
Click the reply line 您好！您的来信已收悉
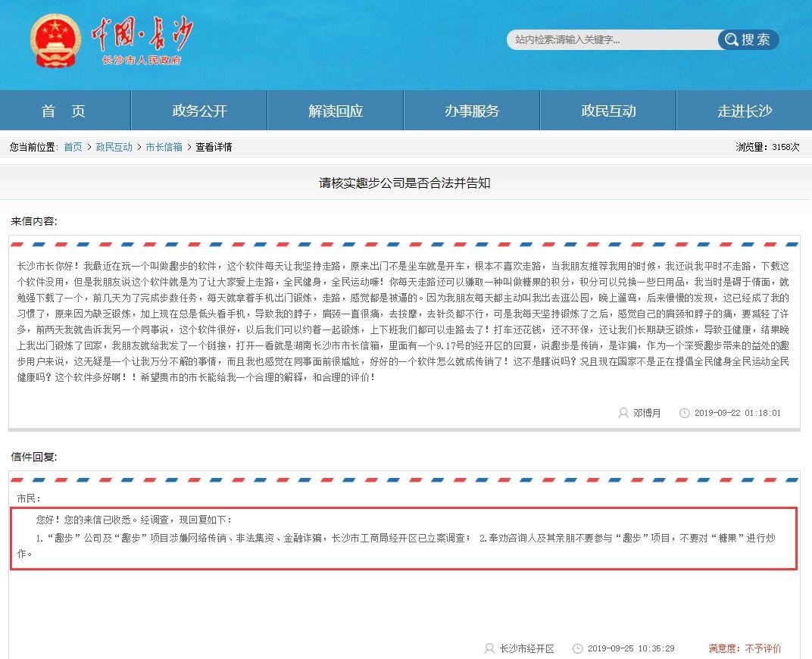(134, 520)
